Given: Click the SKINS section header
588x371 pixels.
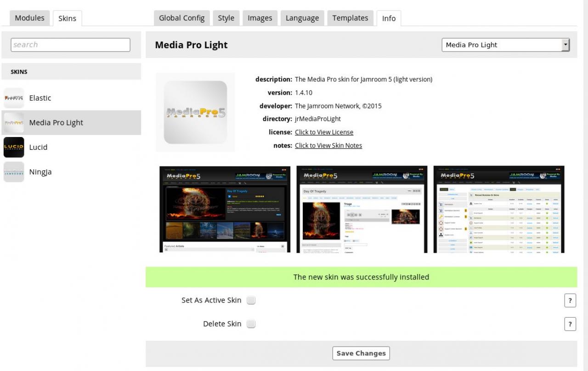Looking at the screenshot, I should (71, 72).
